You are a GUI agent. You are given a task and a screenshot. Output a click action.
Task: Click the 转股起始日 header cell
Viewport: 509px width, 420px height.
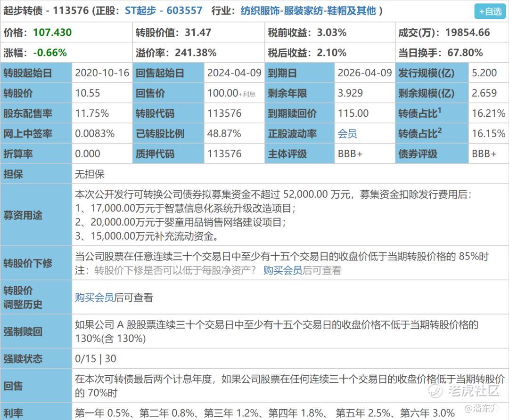pyautogui.click(x=36, y=73)
